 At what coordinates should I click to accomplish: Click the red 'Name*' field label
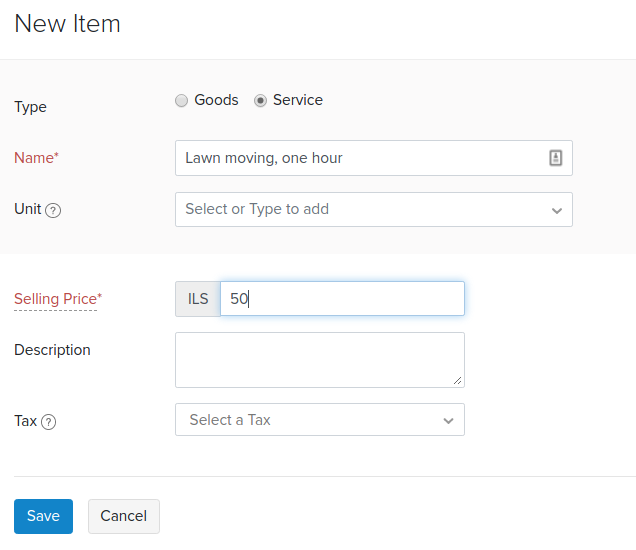click(x=36, y=157)
